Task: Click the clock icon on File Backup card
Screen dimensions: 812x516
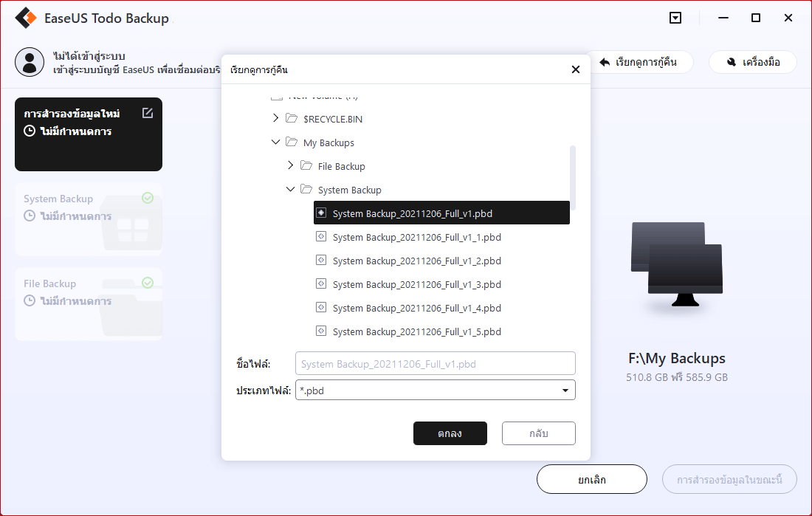Action: pyautogui.click(x=30, y=301)
